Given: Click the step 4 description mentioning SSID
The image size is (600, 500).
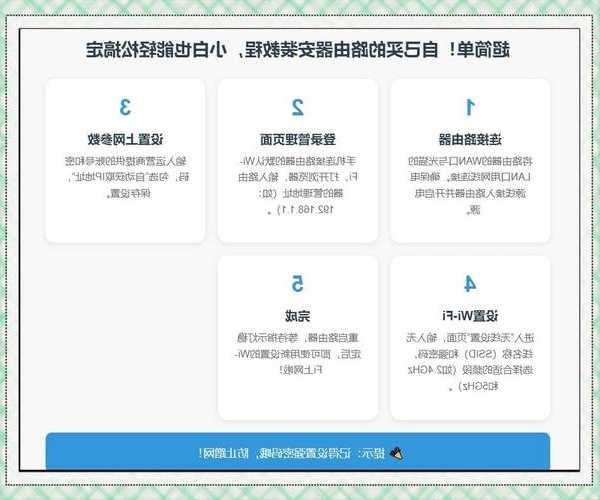Looking at the screenshot, I should point(470,361).
